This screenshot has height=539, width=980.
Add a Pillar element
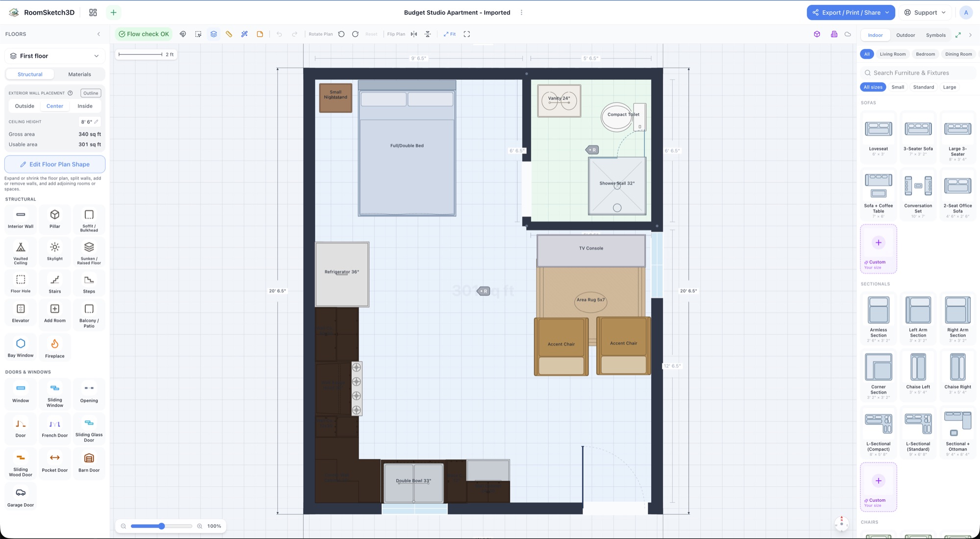(x=55, y=219)
